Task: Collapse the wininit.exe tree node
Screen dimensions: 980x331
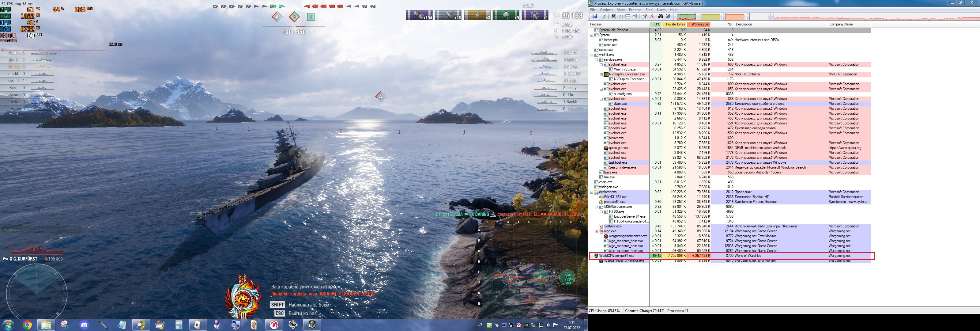Action: pyautogui.click(x=592, y=55)
